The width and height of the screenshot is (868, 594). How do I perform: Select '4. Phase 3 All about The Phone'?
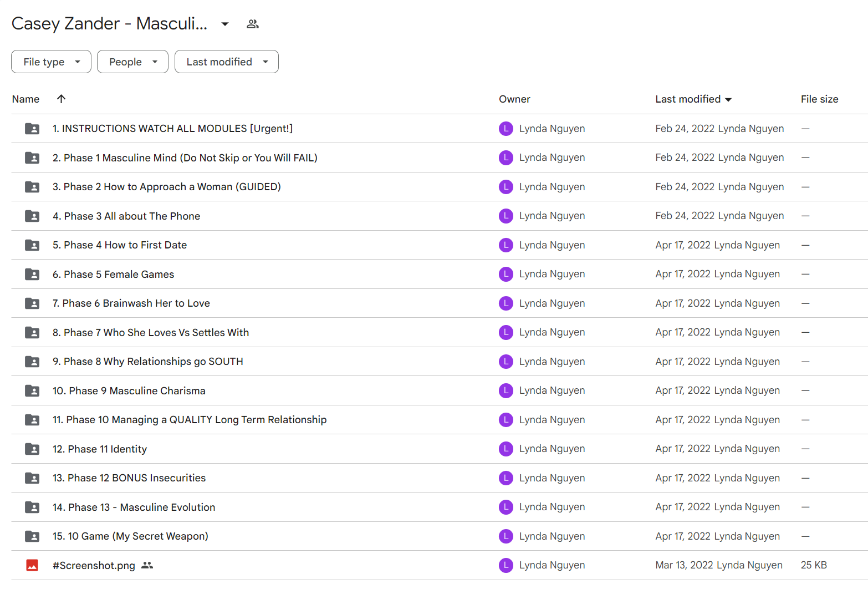pos(126,216)
